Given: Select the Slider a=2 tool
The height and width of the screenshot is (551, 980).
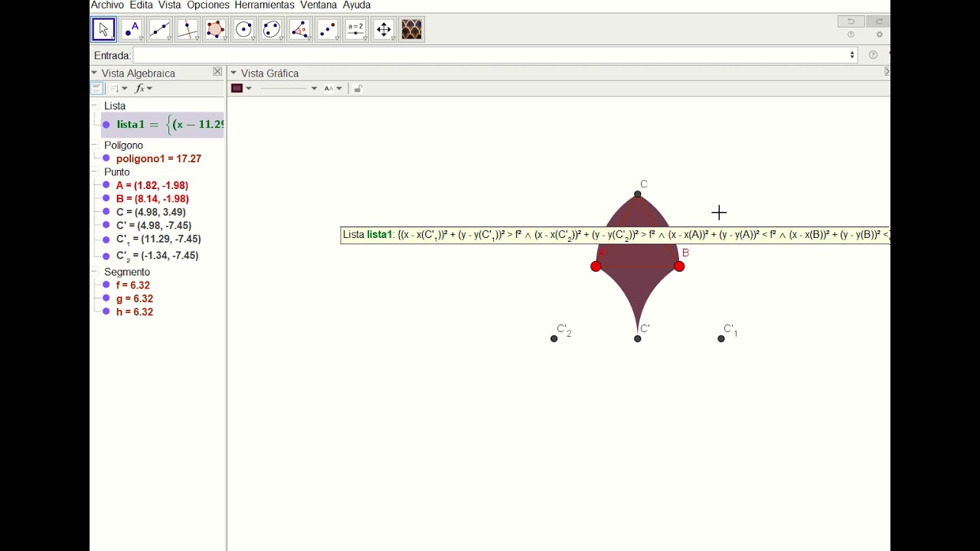Looking at the screenshot, I should (x=356, y=29).
